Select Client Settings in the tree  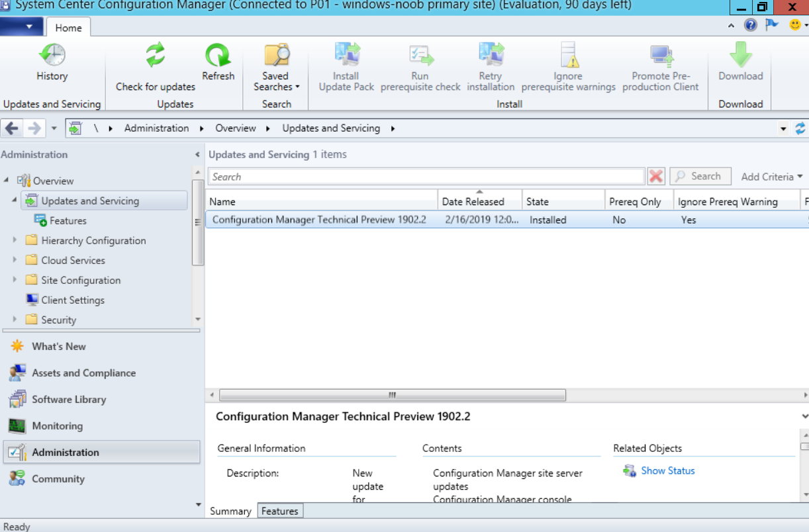pyautogui.click(x=73, y=300)
